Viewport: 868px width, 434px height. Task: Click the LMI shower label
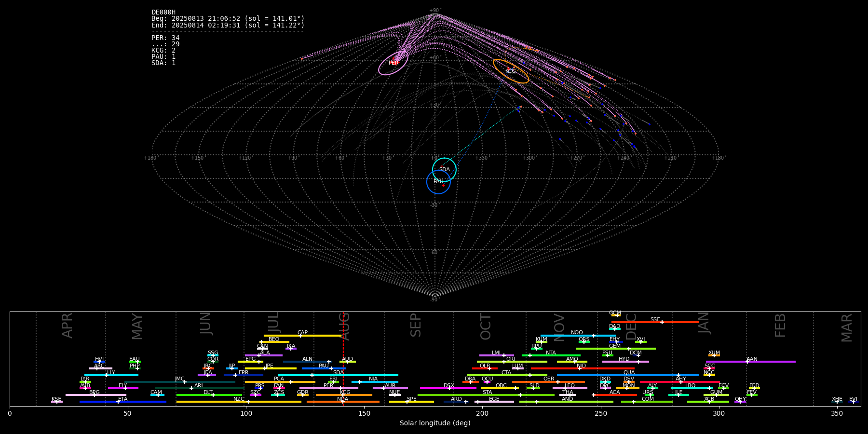496,353
